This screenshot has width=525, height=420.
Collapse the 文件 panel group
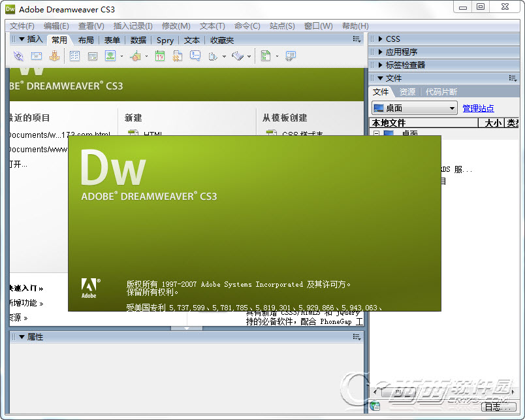click(x=380, y=78)
